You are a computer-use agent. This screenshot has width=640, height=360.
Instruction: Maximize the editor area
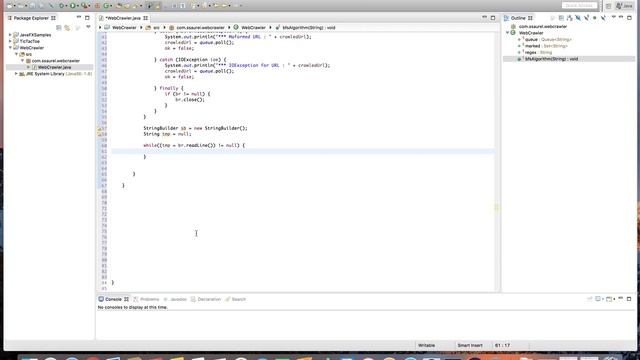click(x=493, y=18)
